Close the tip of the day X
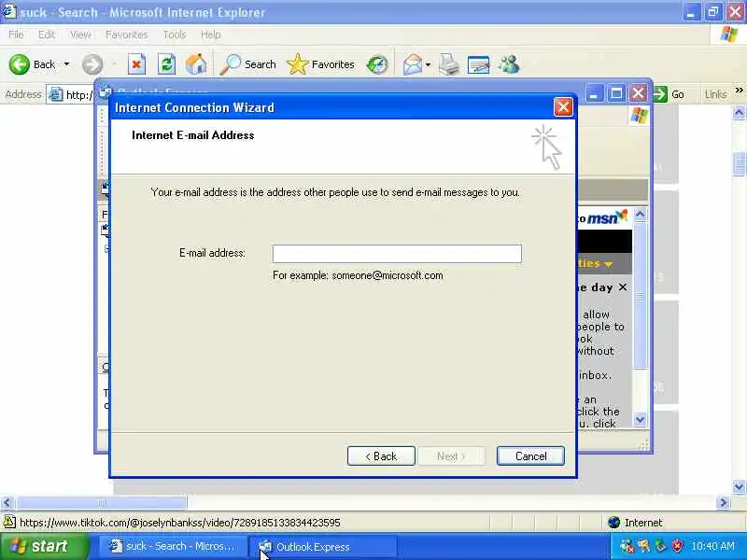The height and width of the screenshot is (560, 747). point(623,287)
